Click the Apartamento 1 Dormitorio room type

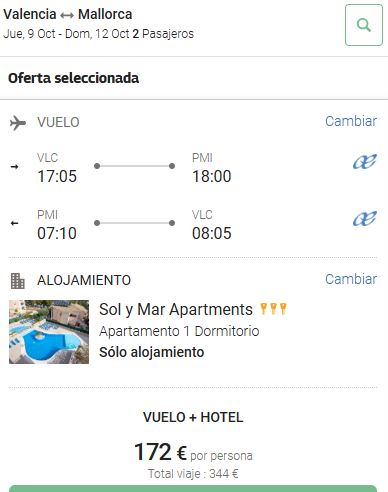tap(179, 331)
